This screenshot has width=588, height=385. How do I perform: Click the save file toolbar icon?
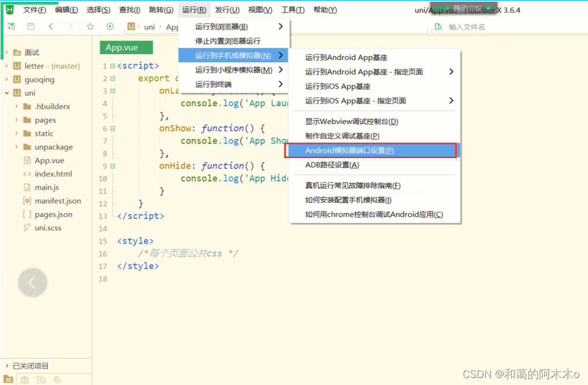coord(31,26)
